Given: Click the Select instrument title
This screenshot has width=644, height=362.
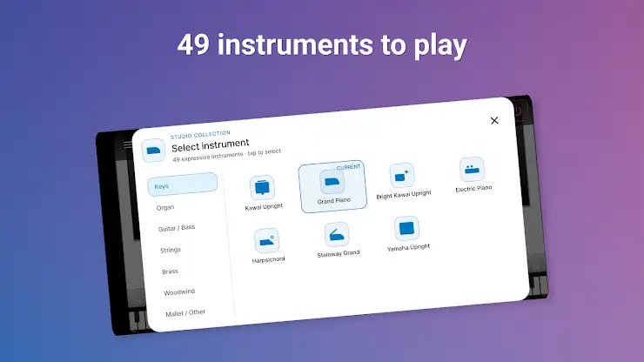Looking at the screenshot, I should (x=211, y=145).
